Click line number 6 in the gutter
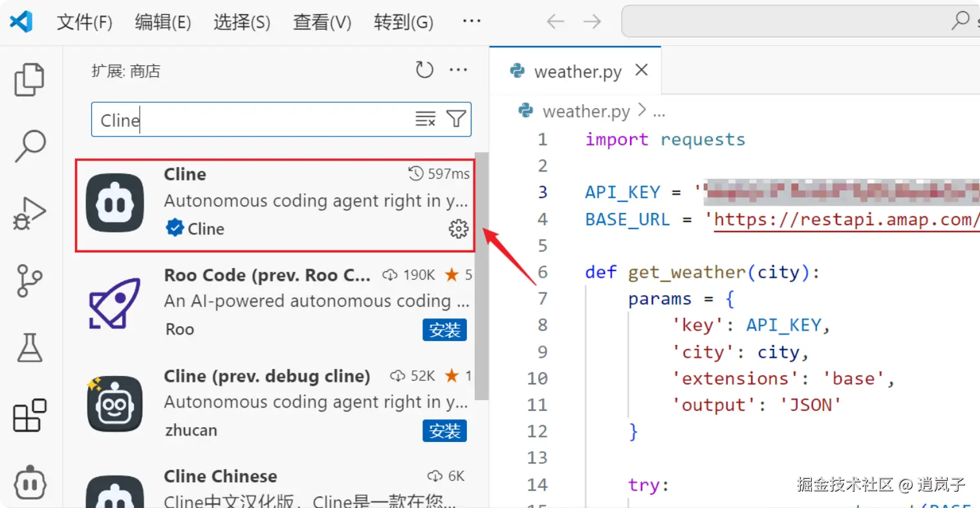This screenshot has height=508, width=980. pyautogui.click(x=542, y=272)
